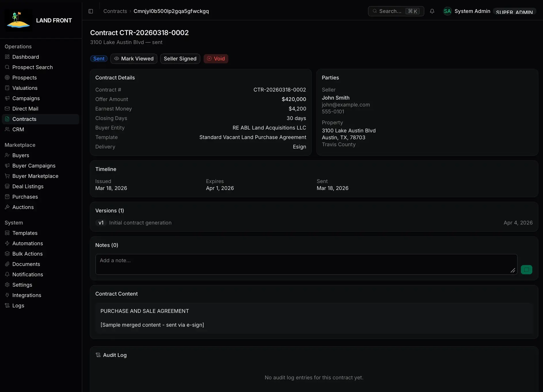
Task: Click the Integrations plug icon
Action: click(x=7, y=295)
